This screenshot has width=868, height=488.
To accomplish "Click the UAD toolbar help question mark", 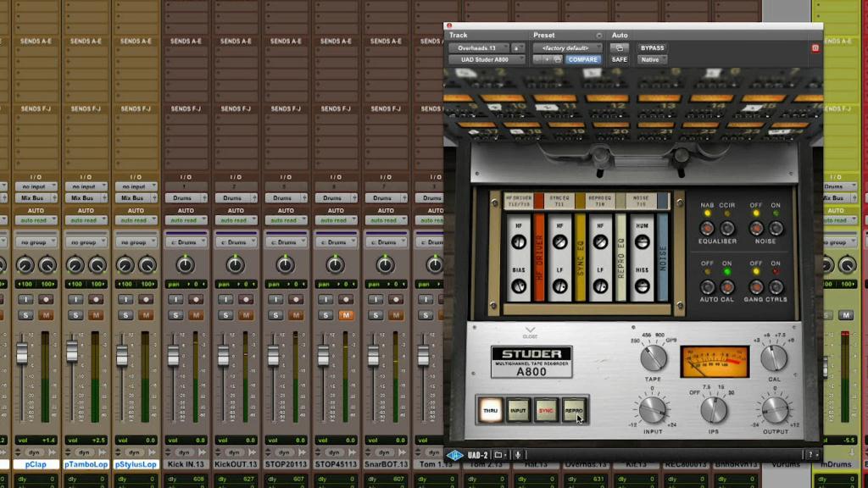I will 811,455.
